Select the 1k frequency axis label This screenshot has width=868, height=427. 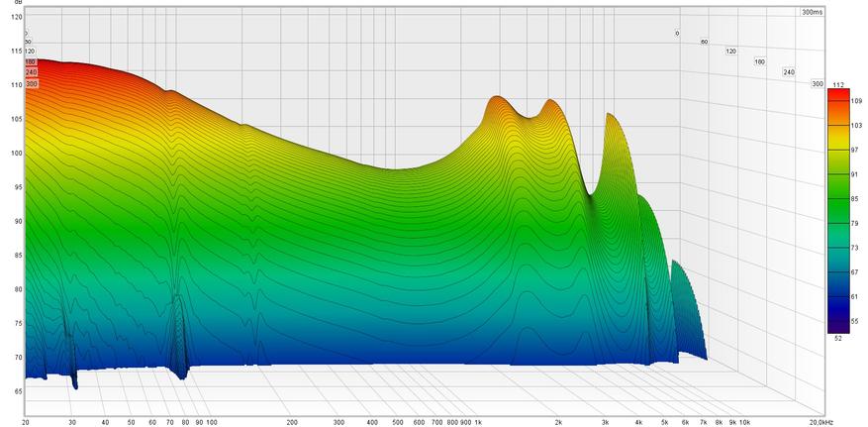pos(478,421)
